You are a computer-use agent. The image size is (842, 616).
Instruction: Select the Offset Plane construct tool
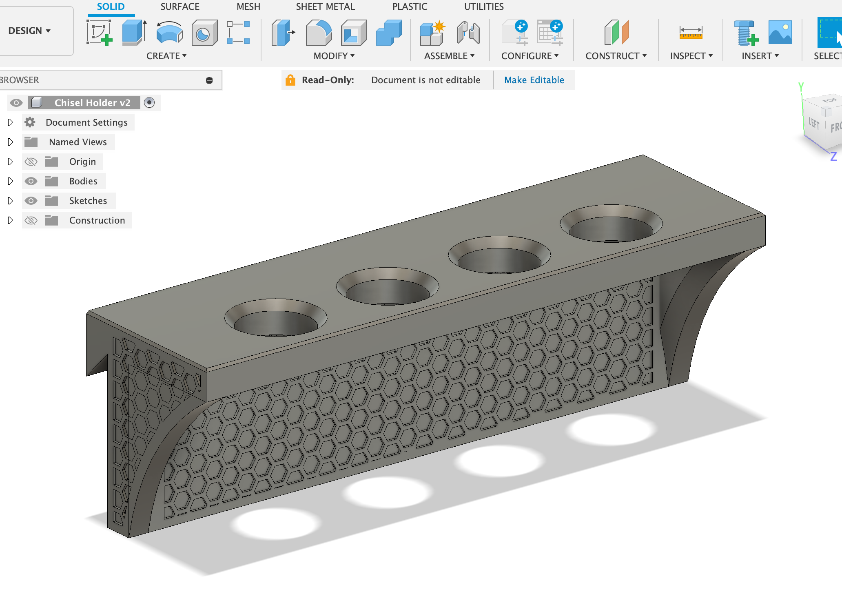point(616,32)
